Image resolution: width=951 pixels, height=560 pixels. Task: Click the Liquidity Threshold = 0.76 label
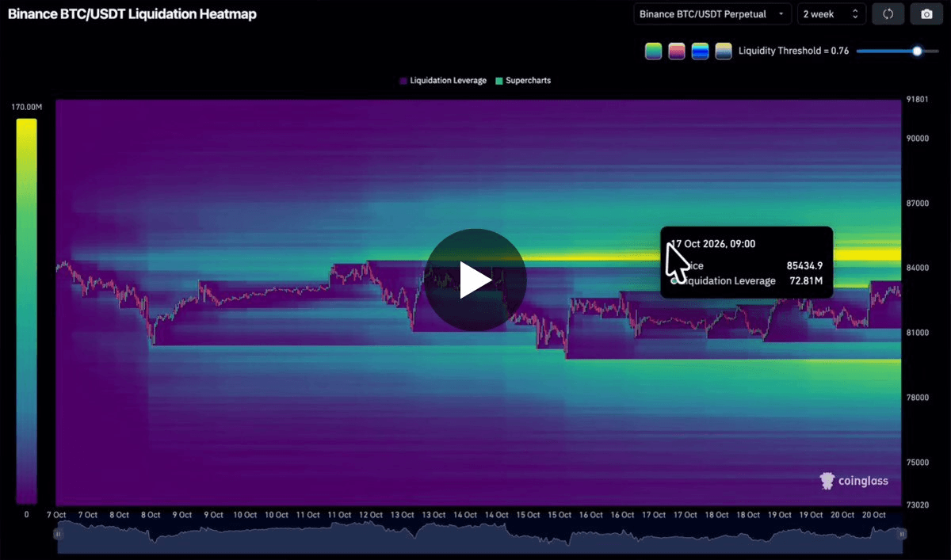click(x=793, y=51)
